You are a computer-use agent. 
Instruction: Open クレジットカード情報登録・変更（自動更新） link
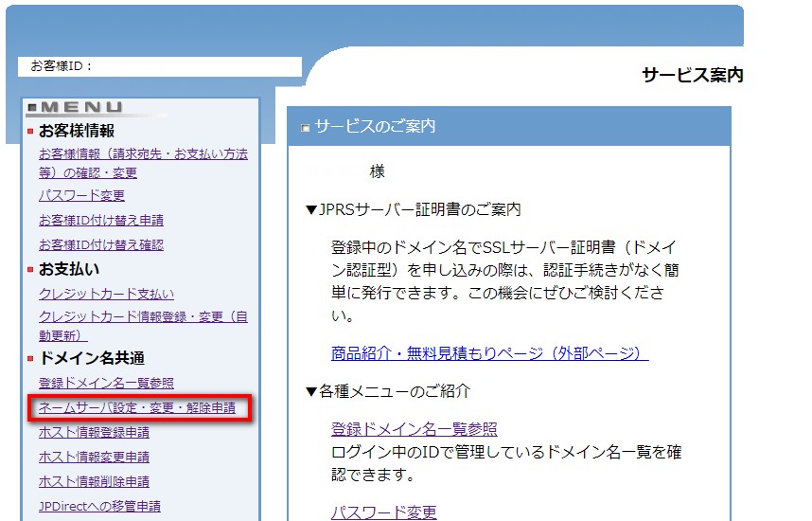click(143, 326)
